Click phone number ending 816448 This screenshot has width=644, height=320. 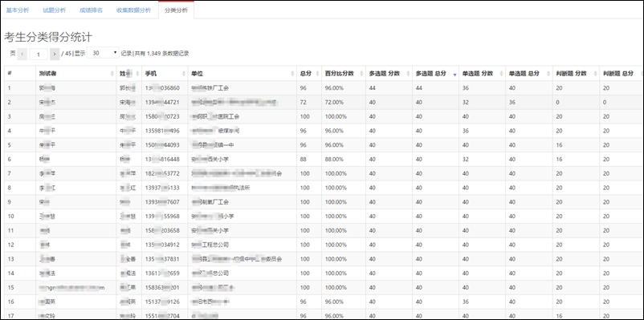click(x=162, y=159)
